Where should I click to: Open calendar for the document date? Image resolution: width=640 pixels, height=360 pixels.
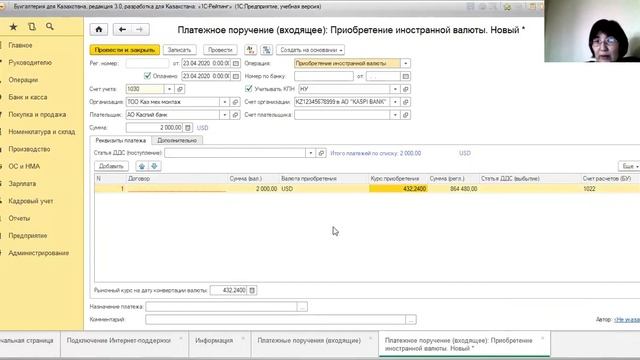pyautogui.click(x=236, y=63)
